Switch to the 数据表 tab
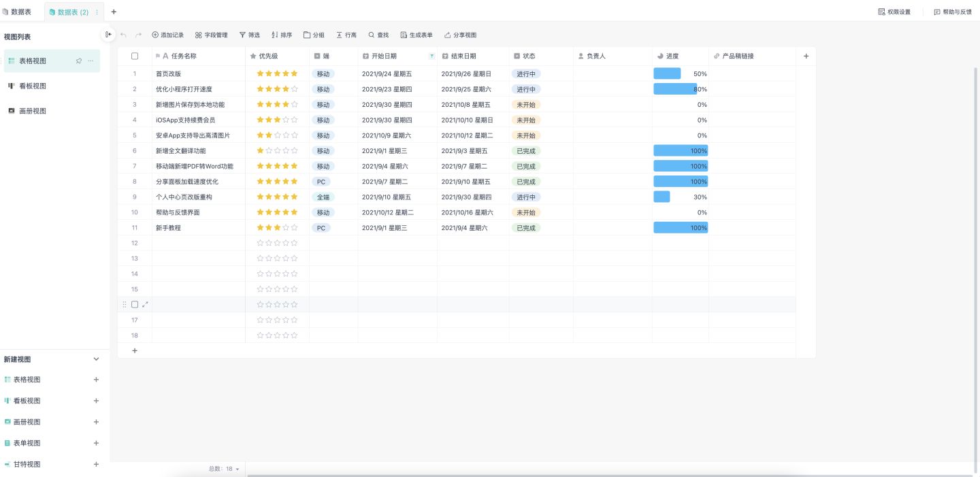980x477 pixels. [x=16, y=12]
